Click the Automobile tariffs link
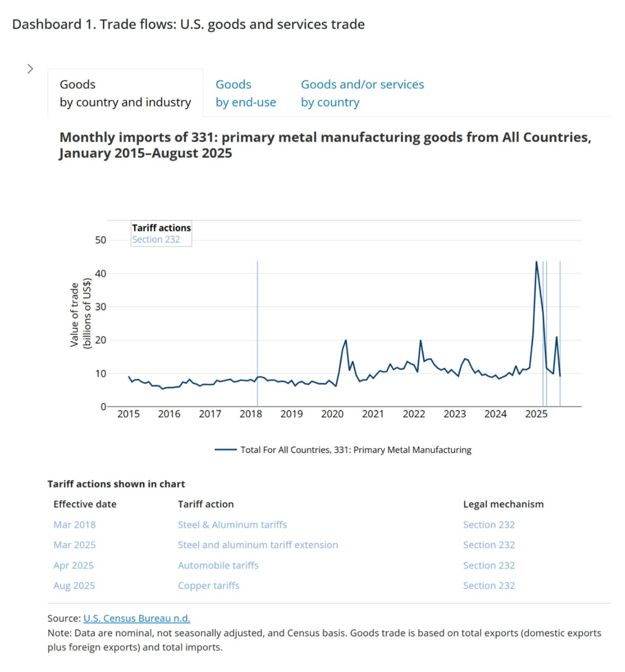Screen dimensions: 625x672 tap(218, 565)
